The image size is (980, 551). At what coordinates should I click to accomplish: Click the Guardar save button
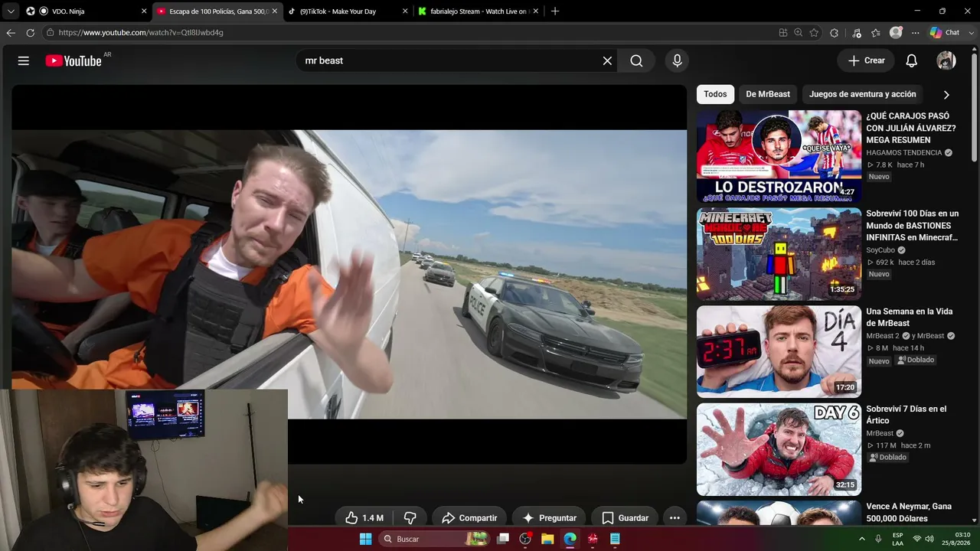tap(625, 518)
